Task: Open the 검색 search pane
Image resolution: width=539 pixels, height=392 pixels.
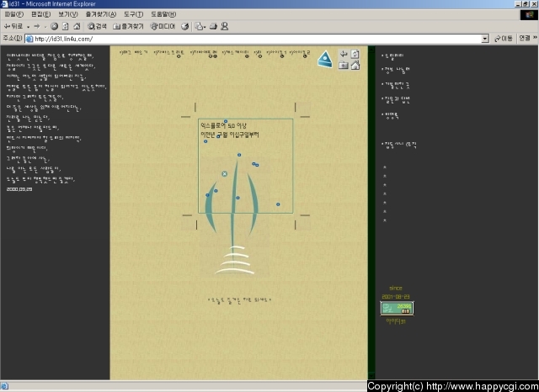Action: click(x=98, y=26)
